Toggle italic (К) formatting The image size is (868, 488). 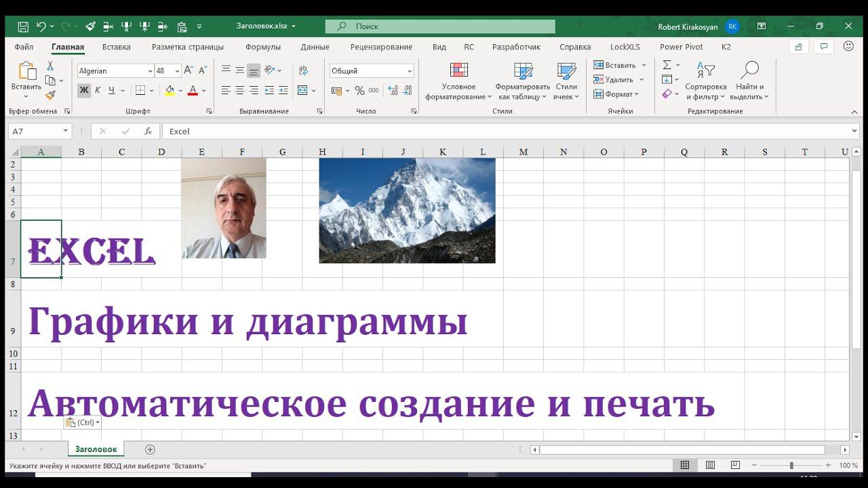coord(98,90)
